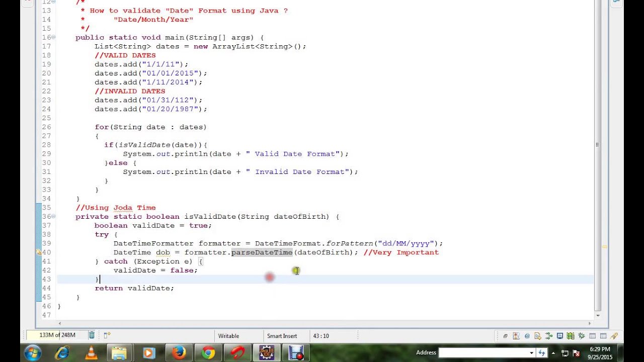
Task: Click the network tray icon
Action: 565,353
